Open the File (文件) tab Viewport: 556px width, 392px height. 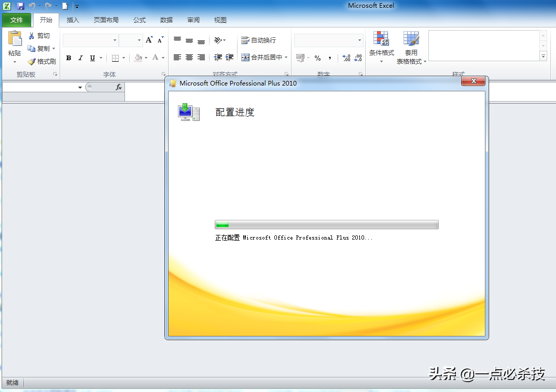(17, 20)
